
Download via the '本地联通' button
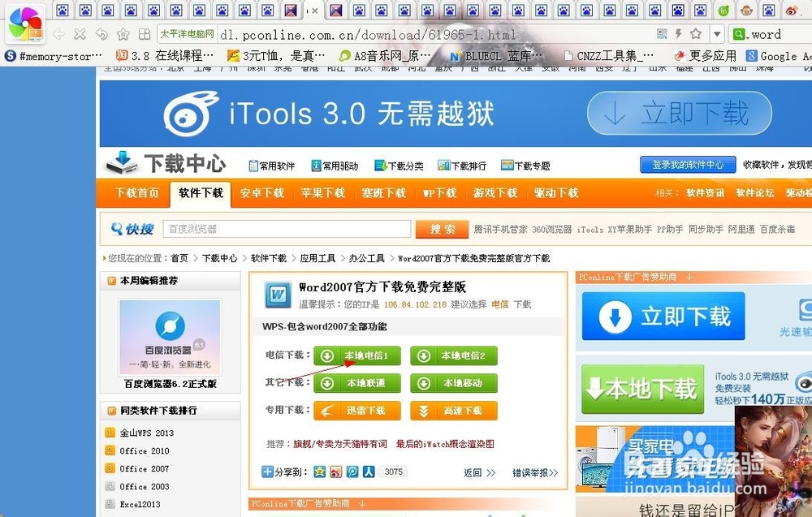click(357, 383)
